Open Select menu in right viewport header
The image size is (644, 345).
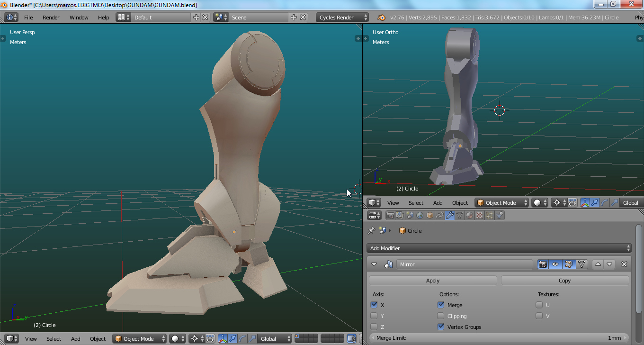point(416,203)
